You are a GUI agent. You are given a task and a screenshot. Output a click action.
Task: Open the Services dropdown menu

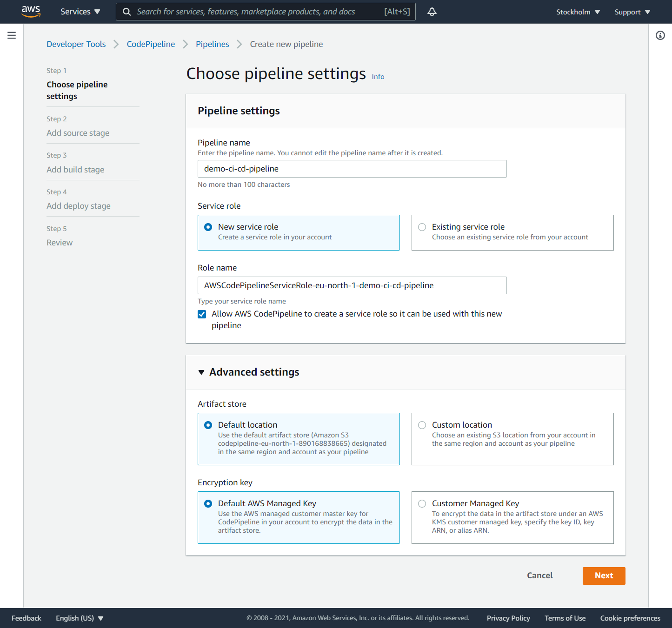pos(80,12)
